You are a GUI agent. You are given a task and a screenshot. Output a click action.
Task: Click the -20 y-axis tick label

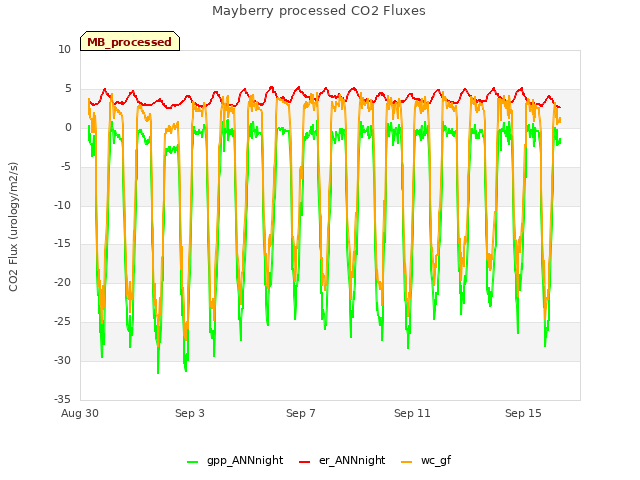pos(62,282)
